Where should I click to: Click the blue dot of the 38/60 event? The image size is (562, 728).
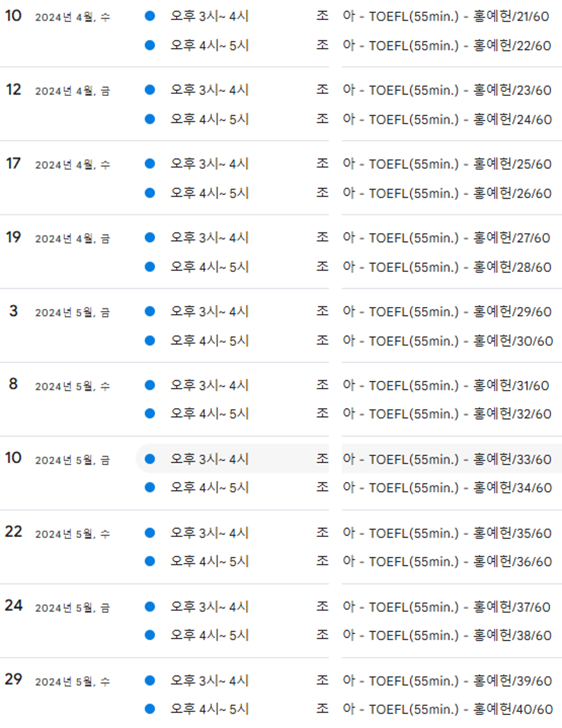[x=150, y=635]
